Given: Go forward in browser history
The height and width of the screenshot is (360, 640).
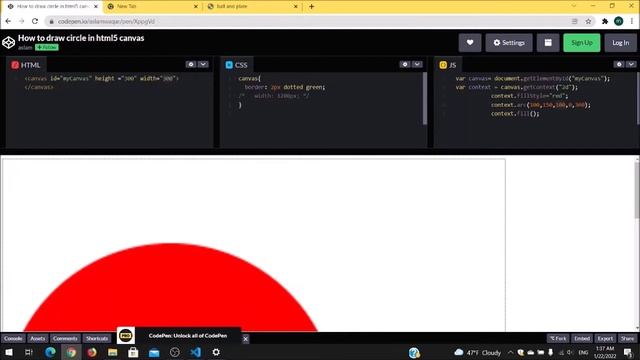Looking at the screenshot, I should [21, 21].
